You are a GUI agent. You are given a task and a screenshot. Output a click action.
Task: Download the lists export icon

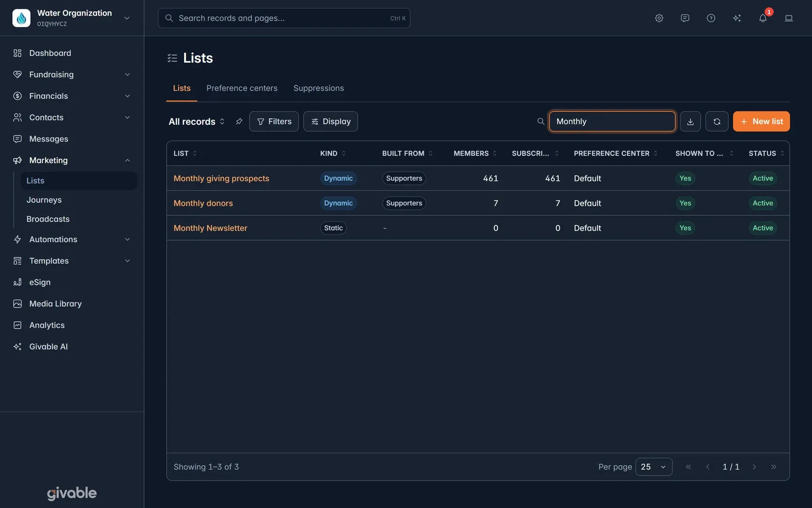point(690,121)
